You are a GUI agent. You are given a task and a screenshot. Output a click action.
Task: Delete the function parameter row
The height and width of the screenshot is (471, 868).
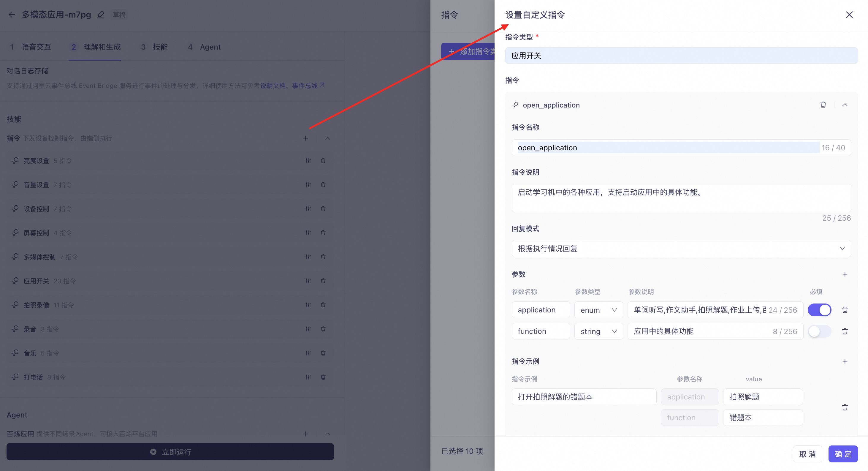[x=845, y=331]
